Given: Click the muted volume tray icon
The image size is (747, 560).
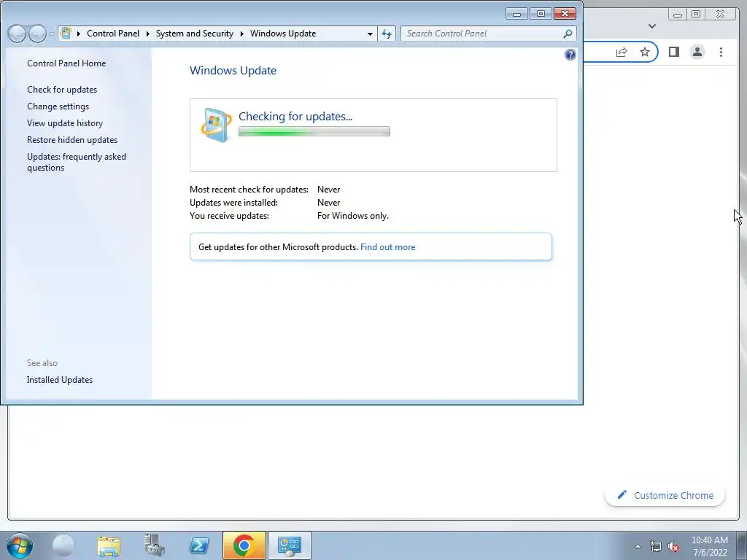Looking at the screenshot, I should [x=673, y=546].
